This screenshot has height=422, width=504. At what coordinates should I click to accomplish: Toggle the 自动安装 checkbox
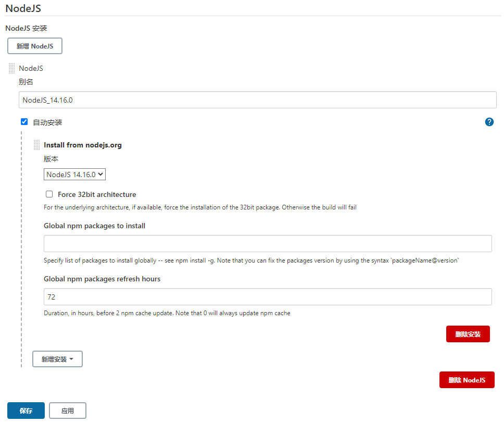[x=24, y=122]
